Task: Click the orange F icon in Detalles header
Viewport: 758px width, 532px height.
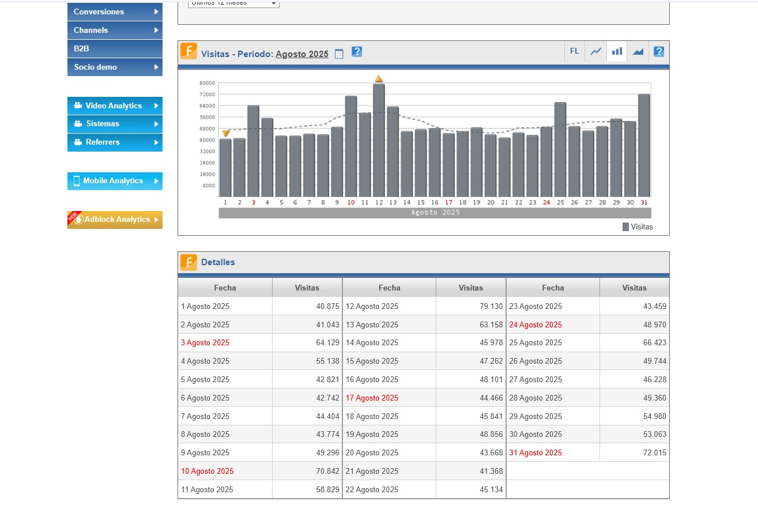Action: tap(188, 262)
